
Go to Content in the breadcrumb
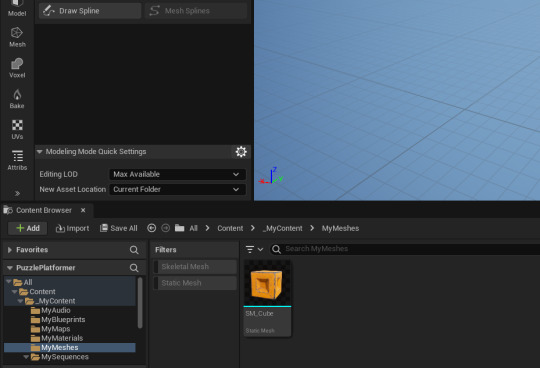[x=230, y=228]
